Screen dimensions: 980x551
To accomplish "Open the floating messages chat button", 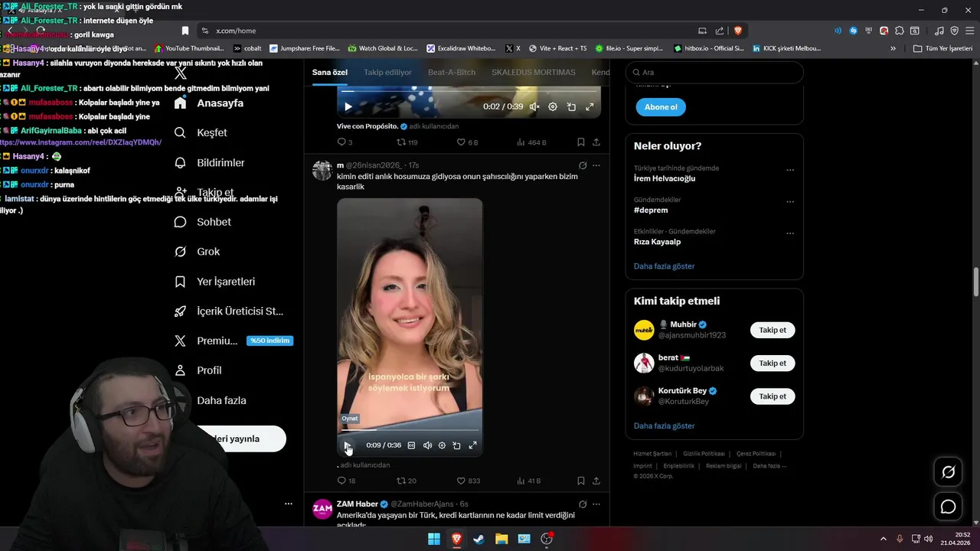I will pyautogui.click(x=948, y=507).
